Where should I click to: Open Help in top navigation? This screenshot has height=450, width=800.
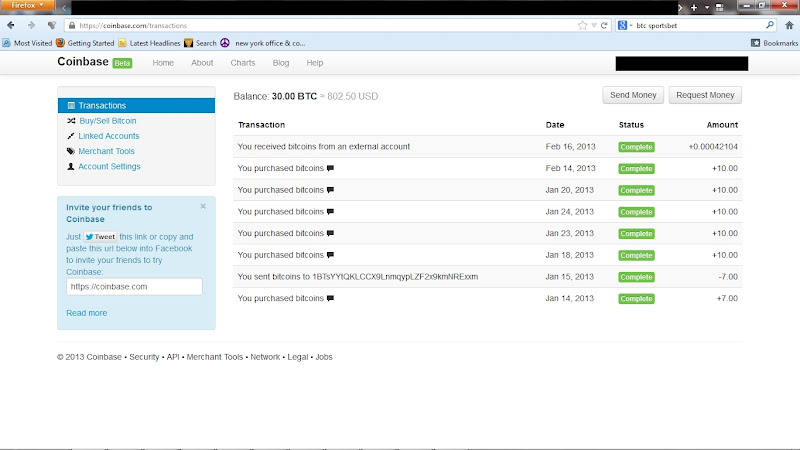pos(315,63)
